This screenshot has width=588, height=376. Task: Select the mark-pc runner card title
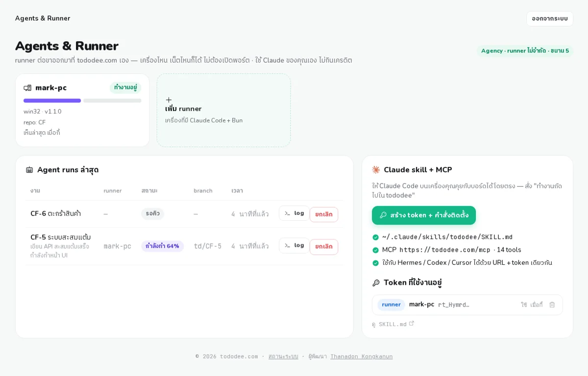[51, 88]
